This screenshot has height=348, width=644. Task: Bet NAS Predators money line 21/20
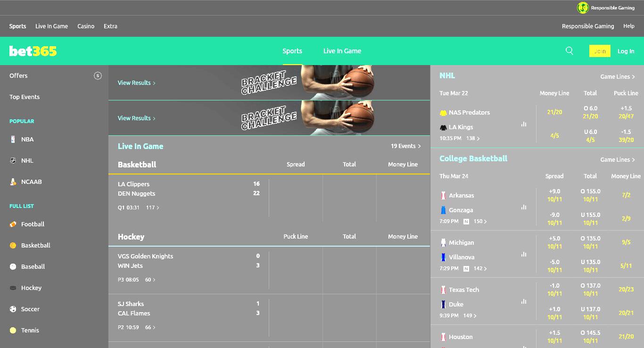point(554,112)
